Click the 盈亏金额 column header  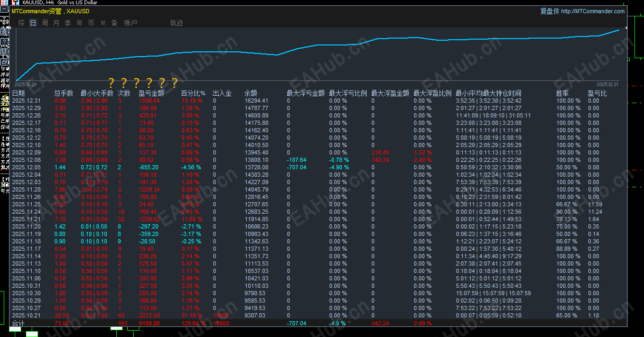[151, 93]
